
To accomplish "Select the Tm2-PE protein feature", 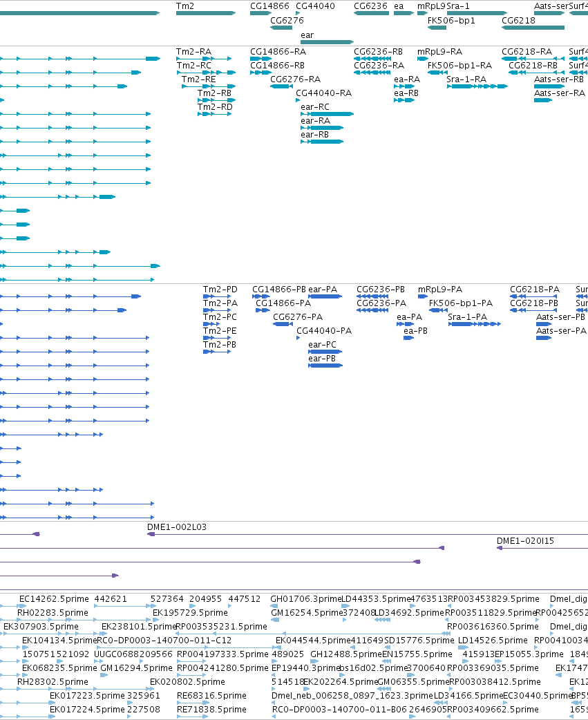I will click(217, 338).
